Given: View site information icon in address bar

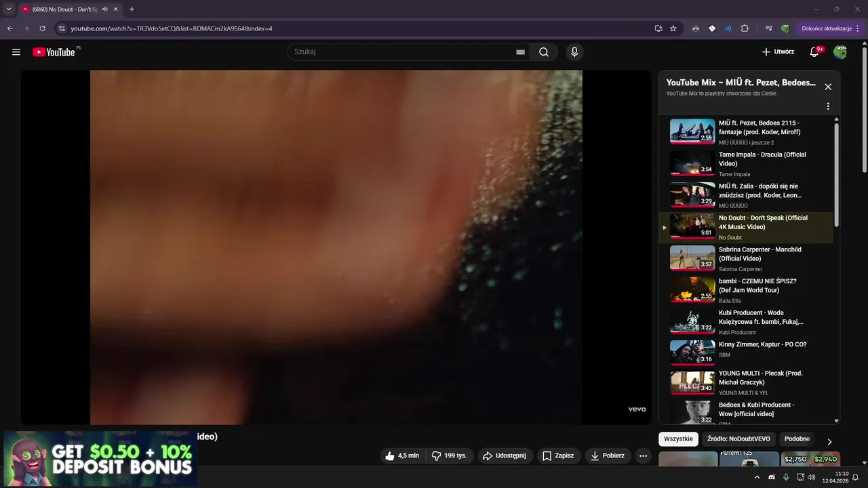Looking at the screenshot, I should pos(62,28).
